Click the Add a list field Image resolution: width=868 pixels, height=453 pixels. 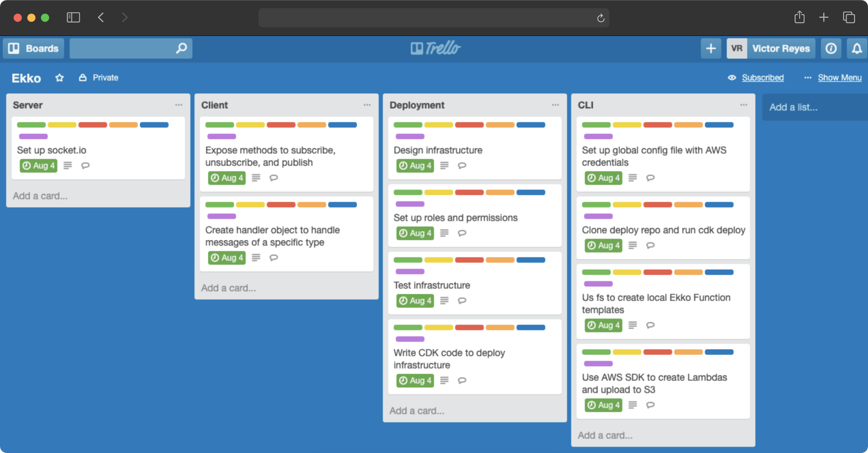tap(793, 107)
